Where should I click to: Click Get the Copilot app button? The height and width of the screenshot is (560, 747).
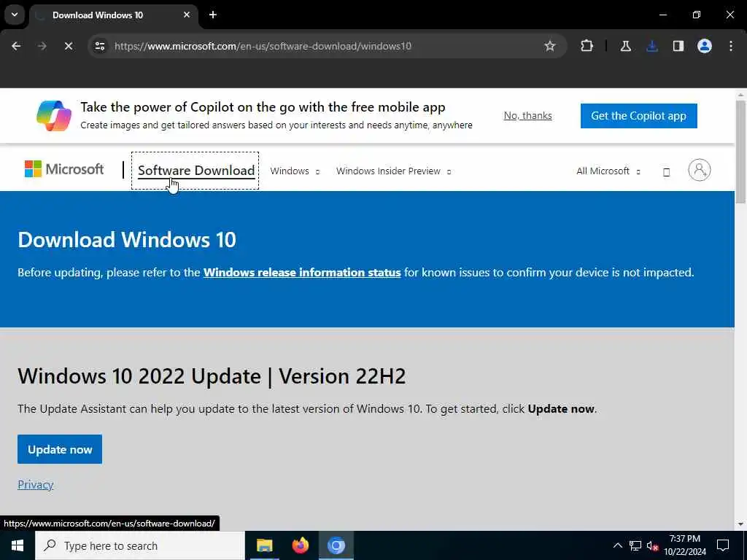click(638, 116)
